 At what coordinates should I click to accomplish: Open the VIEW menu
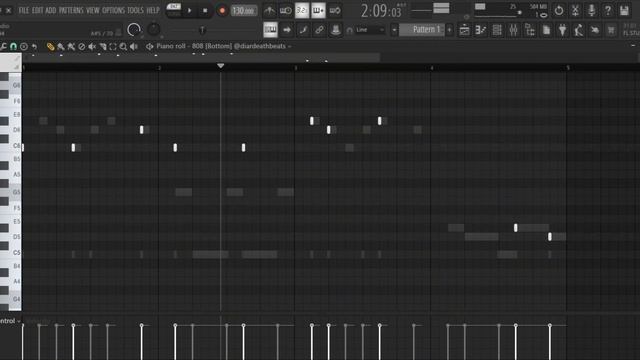click(93, 10)
